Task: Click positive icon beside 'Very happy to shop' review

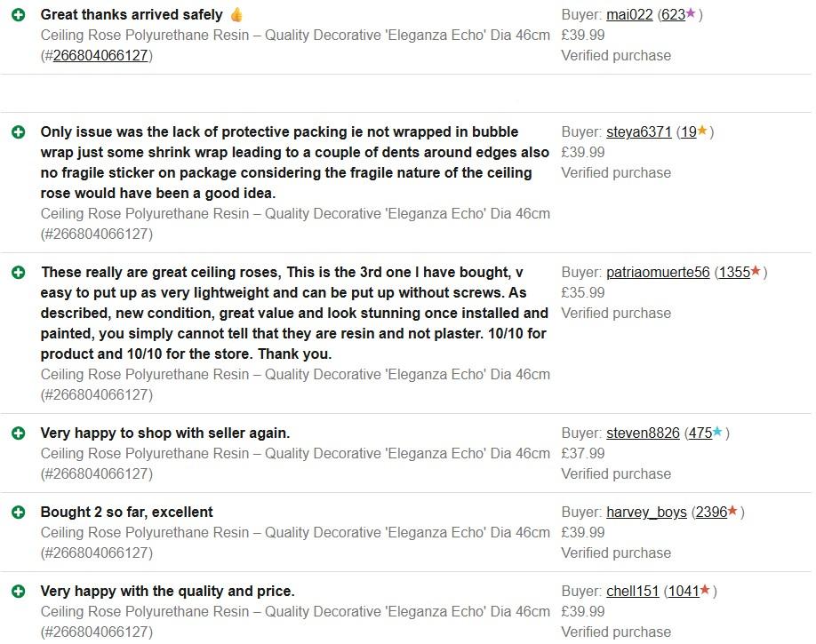Action: coord(18,433)
